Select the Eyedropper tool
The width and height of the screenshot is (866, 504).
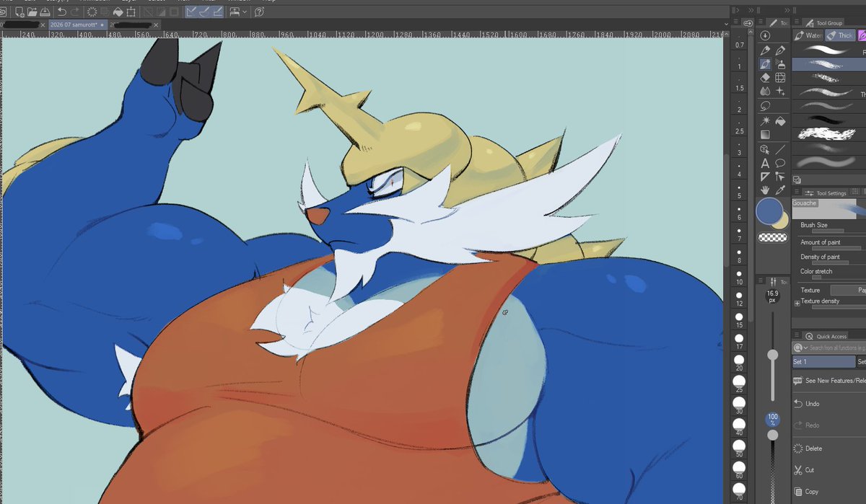click(x=780, y=190)
